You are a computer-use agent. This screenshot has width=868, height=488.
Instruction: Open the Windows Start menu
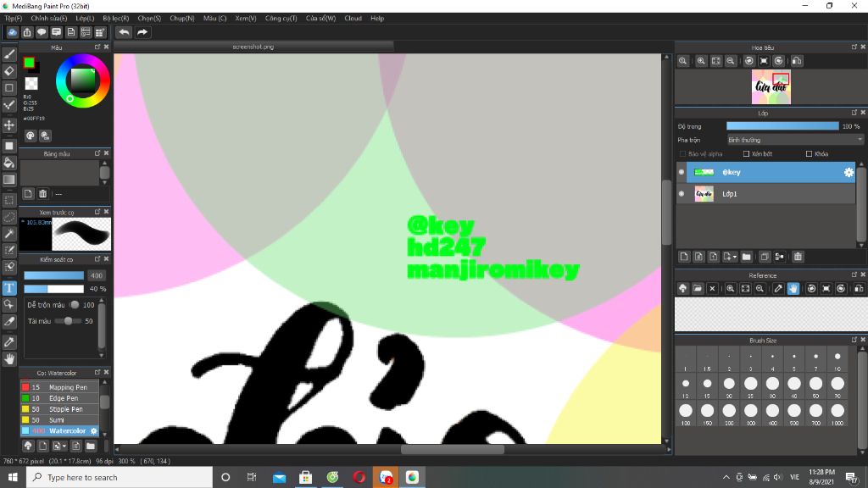coord(13,477)
